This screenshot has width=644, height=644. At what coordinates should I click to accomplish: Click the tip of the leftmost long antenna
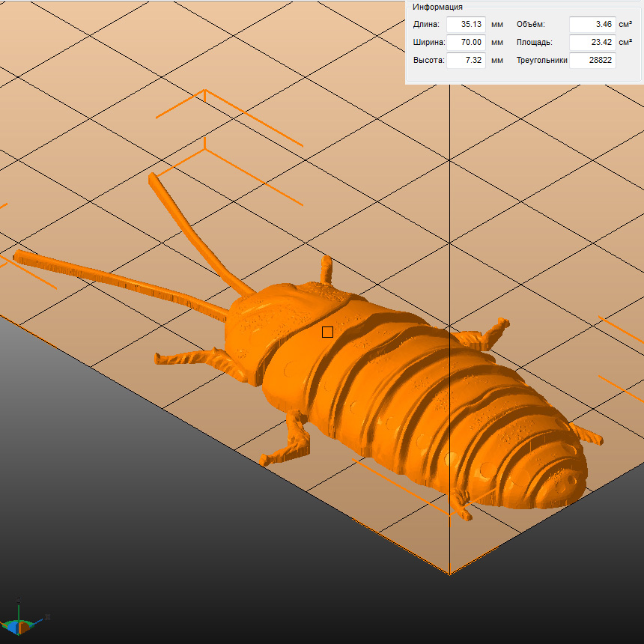click(19, 256)
